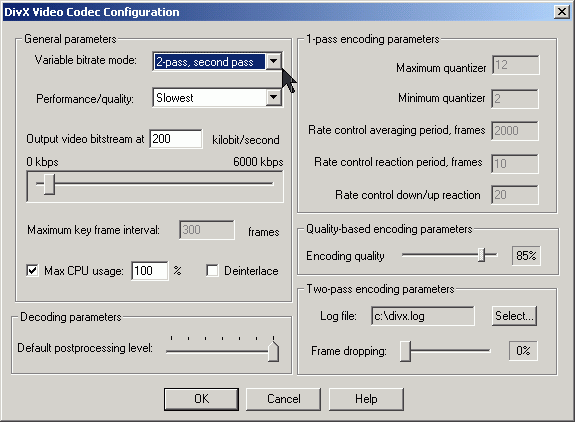Click the Frame dropping slider handle
575x422 pixels.
tap(405, 351)
